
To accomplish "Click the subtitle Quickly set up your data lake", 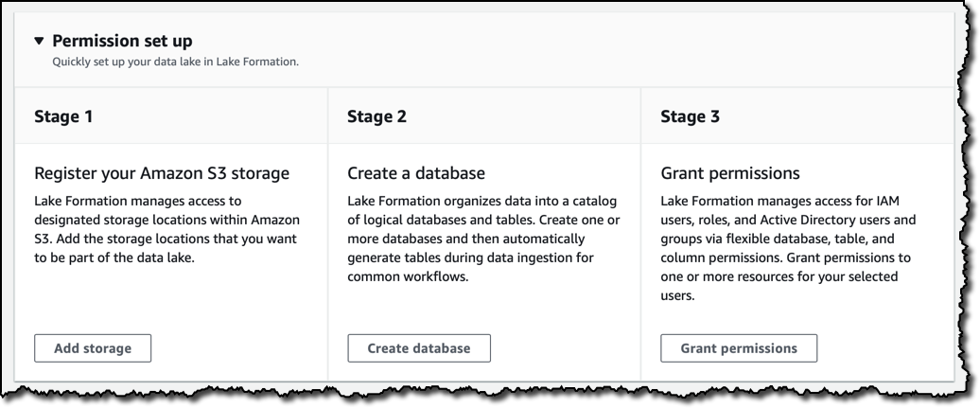I will 175,62.
